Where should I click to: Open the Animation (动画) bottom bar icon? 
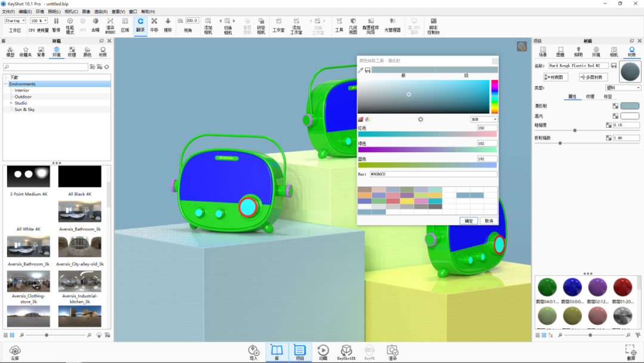click(323, 352)
